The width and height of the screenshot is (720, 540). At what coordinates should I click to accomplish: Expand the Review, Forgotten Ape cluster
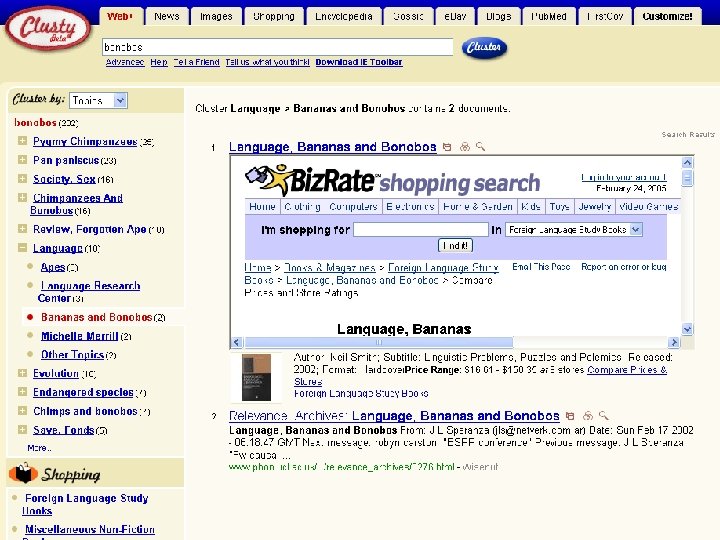22,228
